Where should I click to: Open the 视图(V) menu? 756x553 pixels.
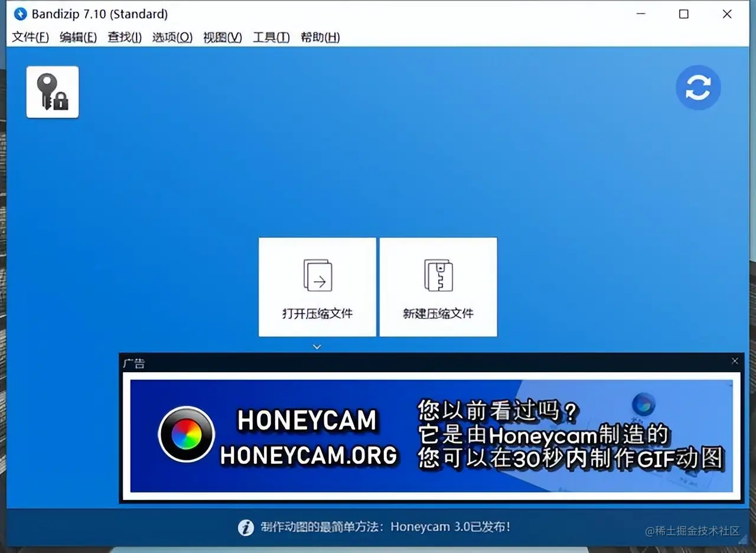coord(223,37)
